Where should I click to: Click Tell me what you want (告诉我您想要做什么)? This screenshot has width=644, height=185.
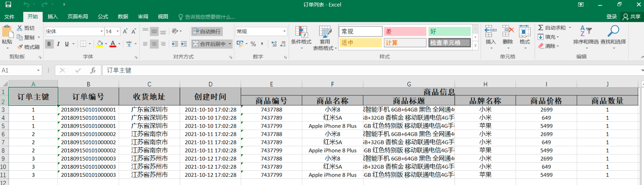[x=207, y=17]
